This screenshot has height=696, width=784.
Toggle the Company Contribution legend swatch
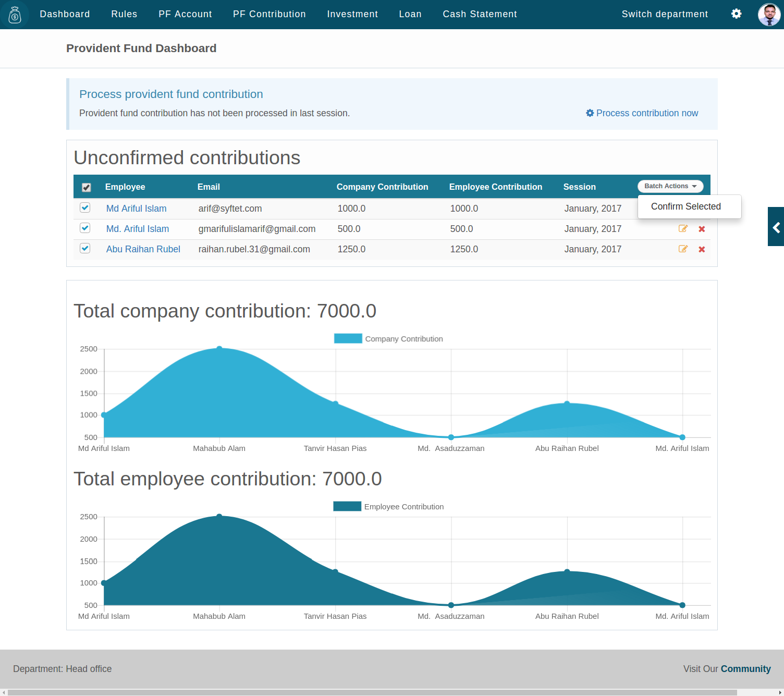348,339
